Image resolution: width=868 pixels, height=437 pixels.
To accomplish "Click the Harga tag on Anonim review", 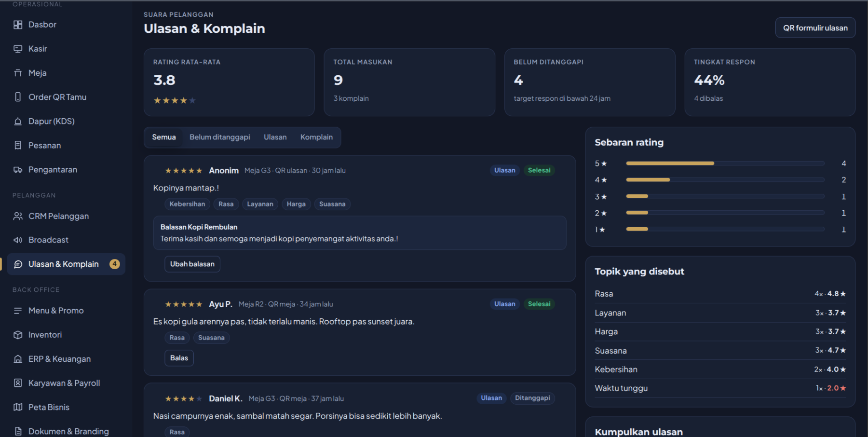I will 296,204.
